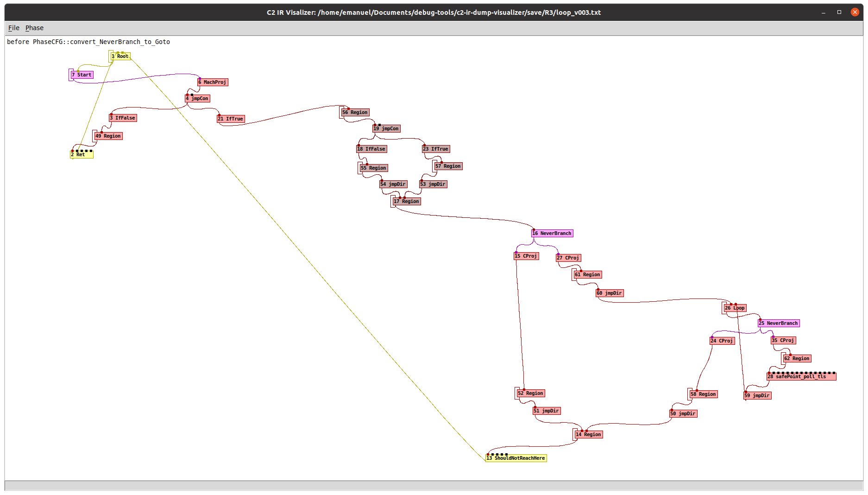Select the 49 Region node
The width and height of the screenshot is (868, 495).
108,136
